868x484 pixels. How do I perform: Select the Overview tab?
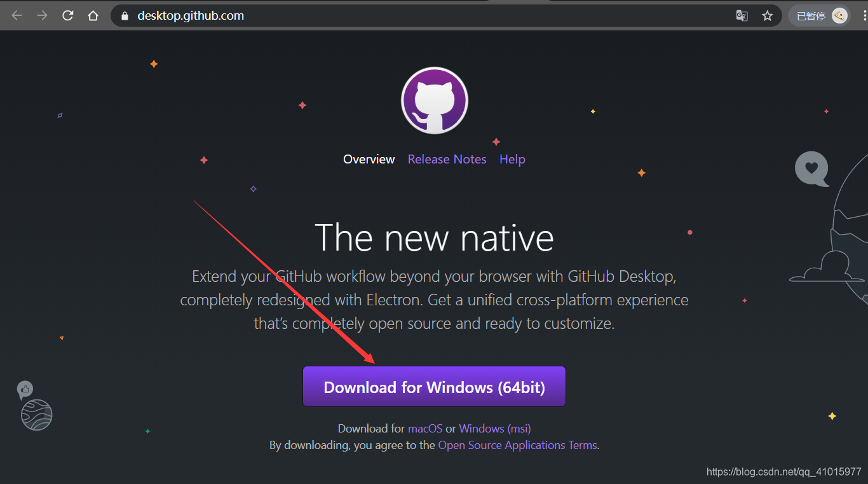pyautogui.click(x=369, y=159)
